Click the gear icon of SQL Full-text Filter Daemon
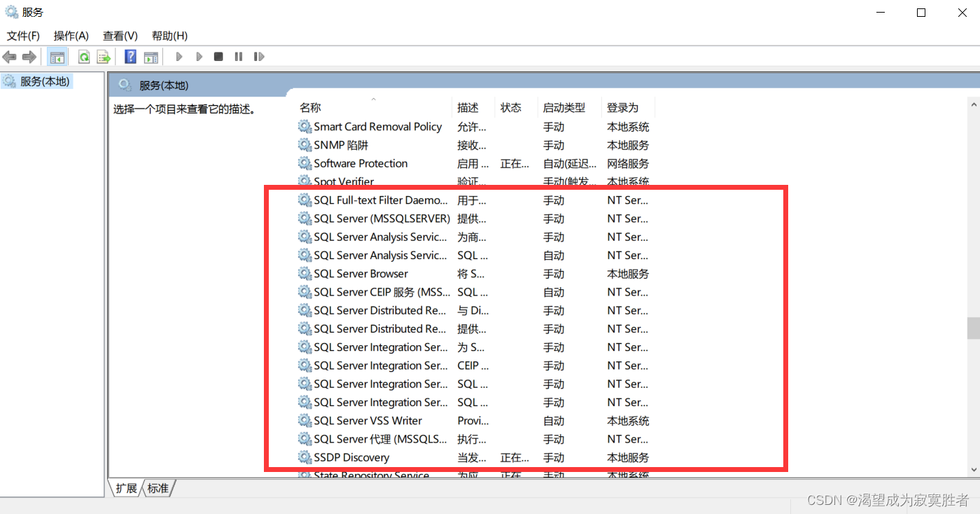Screen dimensions: 980x514 (x=304, y=200)
